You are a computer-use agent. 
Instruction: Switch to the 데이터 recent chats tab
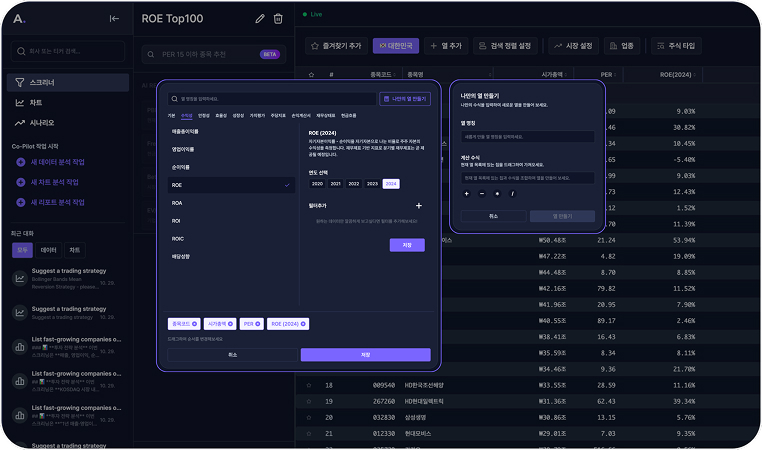tap(48, 249)
